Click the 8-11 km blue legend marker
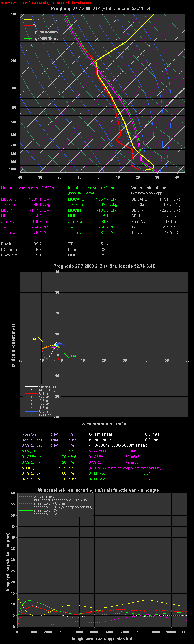The image size is (194, 644). click(32, 415)
